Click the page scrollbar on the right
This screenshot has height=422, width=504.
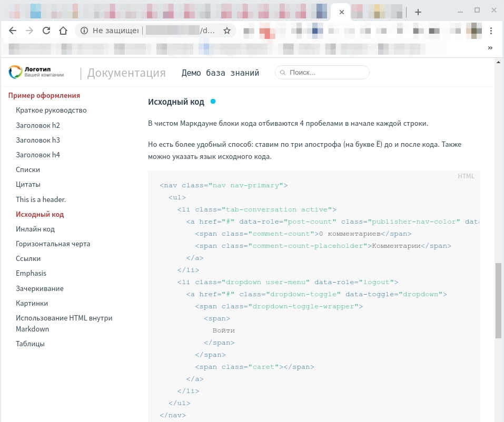[x=498, y=300]
